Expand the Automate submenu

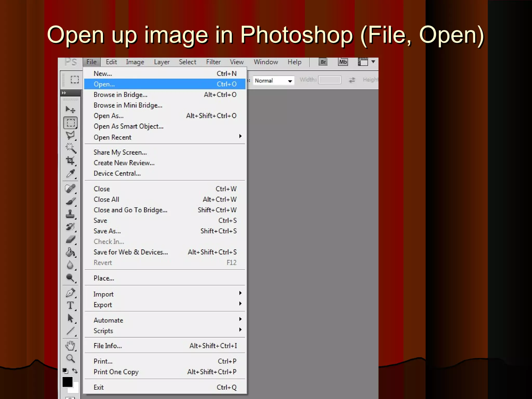click(x=164, y=320)
